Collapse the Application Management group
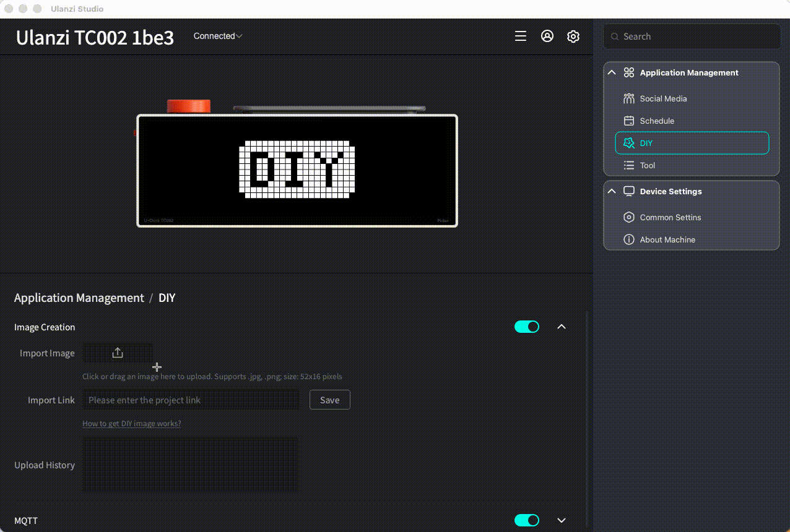The width and height of the screenshot is (790, 532). pos(612,72)
